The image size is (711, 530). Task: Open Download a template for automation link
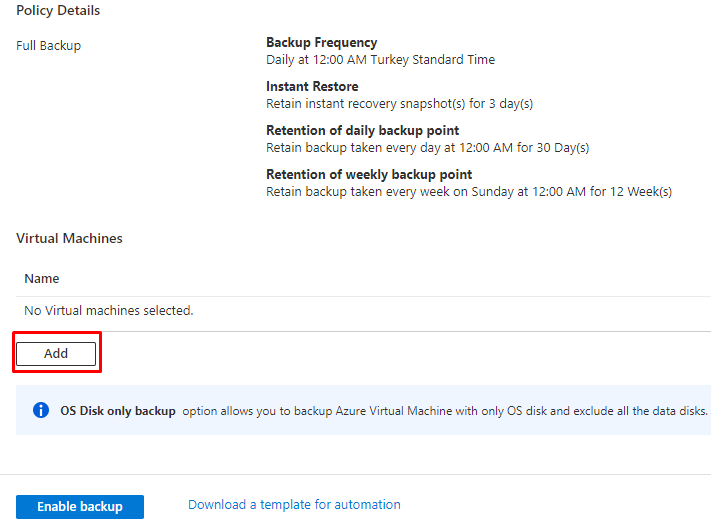point(294,505)
